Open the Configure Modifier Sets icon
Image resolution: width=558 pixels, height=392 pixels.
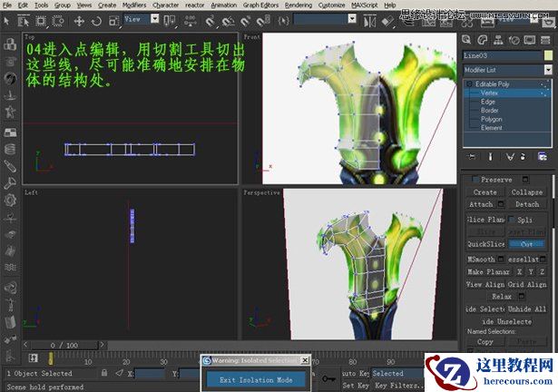pyautogui.click(x=543, y=157)
